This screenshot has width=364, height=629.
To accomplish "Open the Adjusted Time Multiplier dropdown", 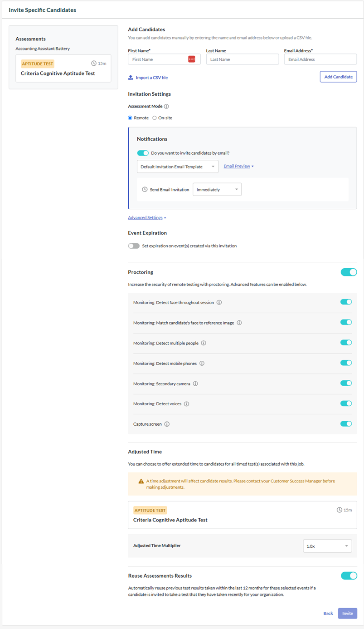I will [x=328, y=546].
